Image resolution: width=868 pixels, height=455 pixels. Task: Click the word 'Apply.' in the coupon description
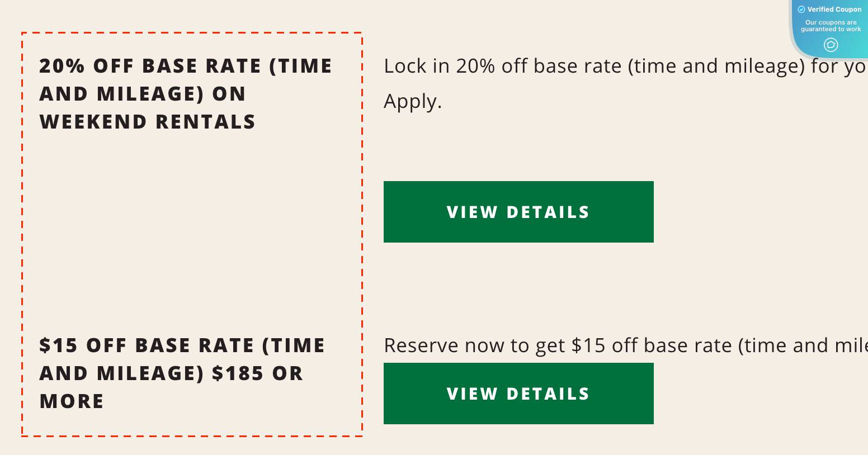412,101
